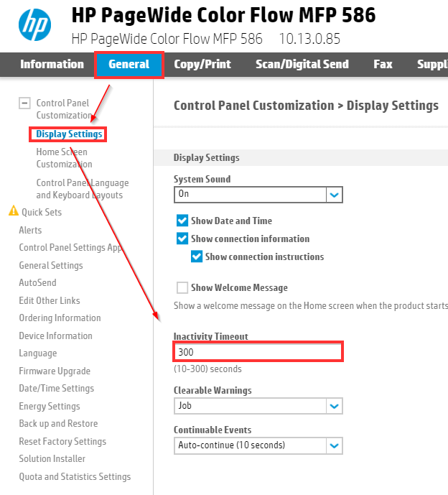Open the Firmware Upgrade page
The image size is (448, 495).
tap(55, 371)
